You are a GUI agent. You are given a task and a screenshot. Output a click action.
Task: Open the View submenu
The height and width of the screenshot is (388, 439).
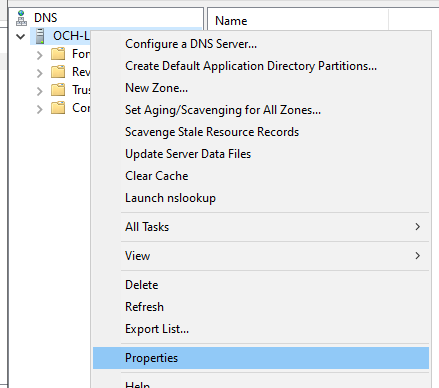point(261,256)
